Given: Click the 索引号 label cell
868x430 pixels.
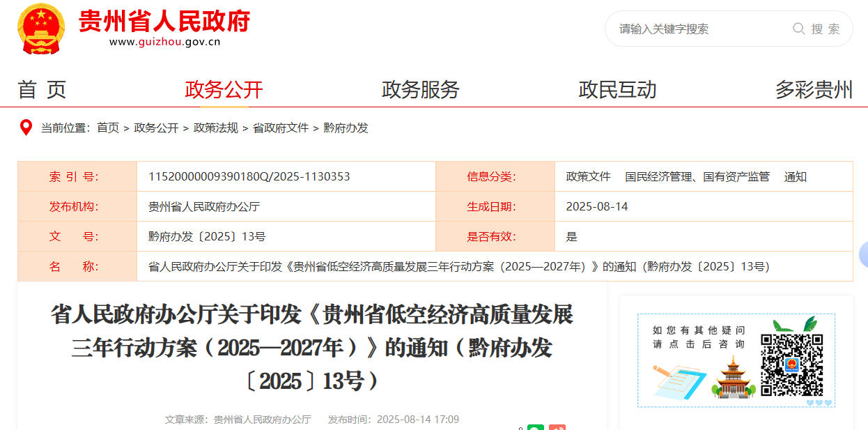Looking at the screenshot, I should (x=77, y=177).
